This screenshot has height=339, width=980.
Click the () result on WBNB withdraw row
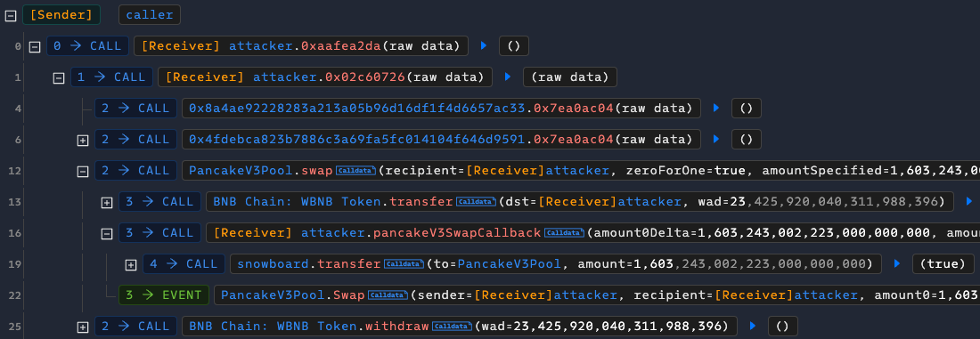click(782, 327)
